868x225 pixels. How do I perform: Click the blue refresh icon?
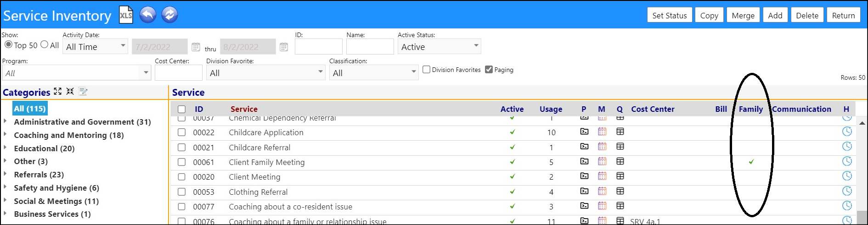pyautogui.click(x=169, y=15)
